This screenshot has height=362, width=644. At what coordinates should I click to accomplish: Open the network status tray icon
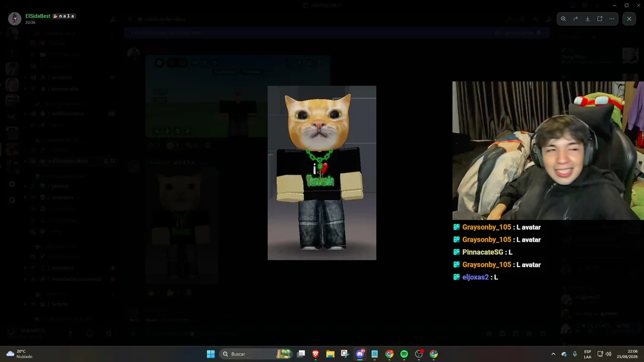point(600,354)
